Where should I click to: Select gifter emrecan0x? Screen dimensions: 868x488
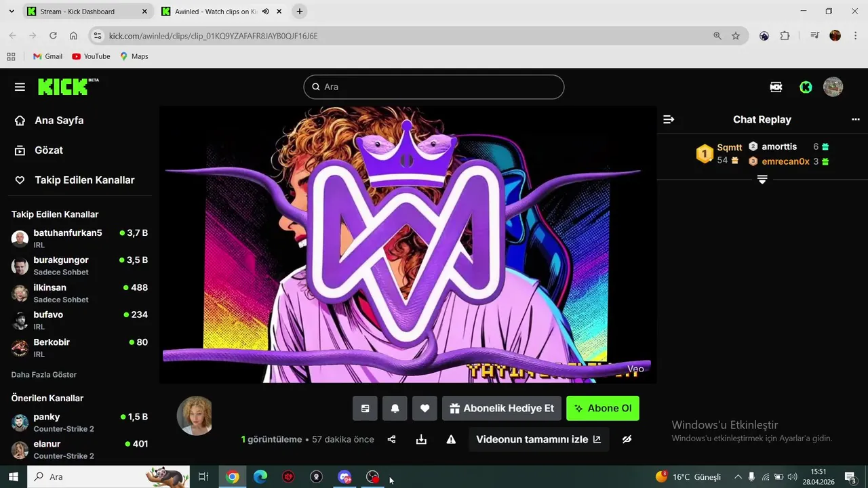click(x=785, y=161)
